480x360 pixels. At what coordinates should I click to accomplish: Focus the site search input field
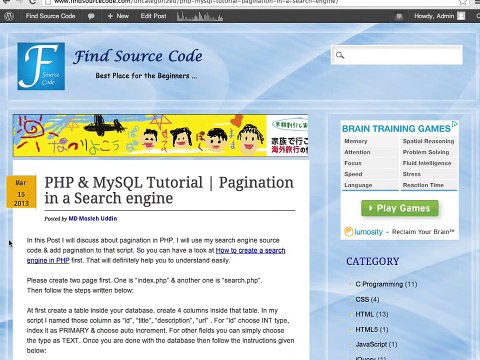[x=397, y=55]
